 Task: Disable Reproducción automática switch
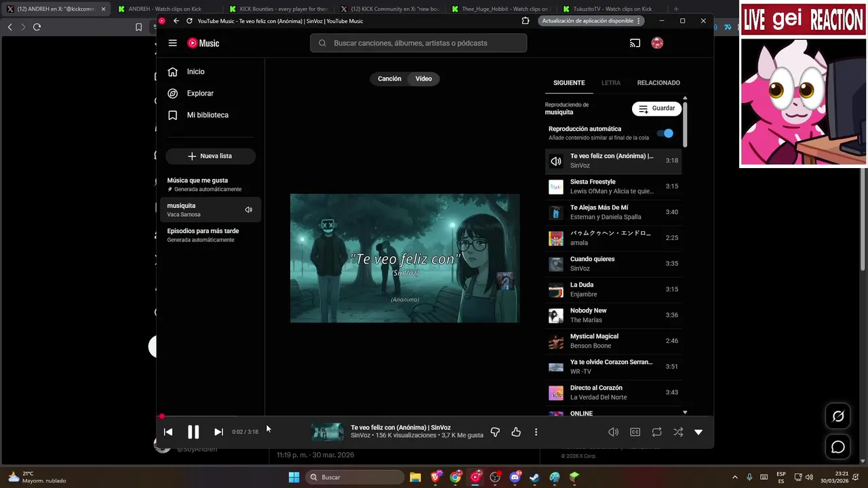click(665, 134)
